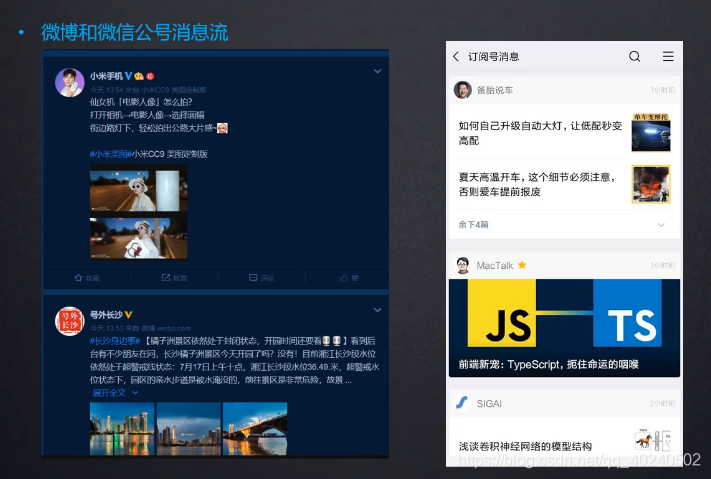
Task: Click 转发 under the 小米手机 post
Action: (174, 278)
